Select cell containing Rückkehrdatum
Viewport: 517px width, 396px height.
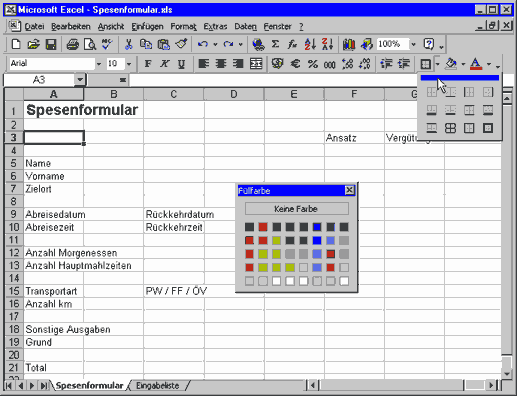174,214
